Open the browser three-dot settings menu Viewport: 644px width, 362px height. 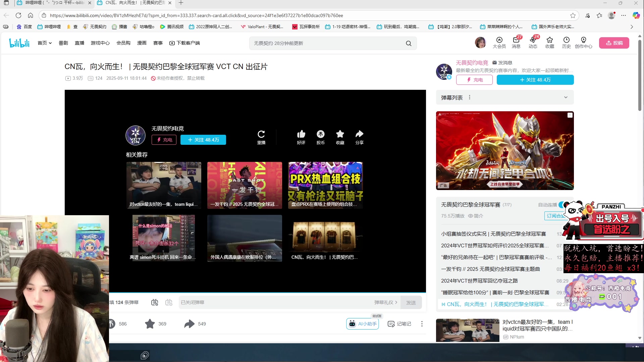(x=624, y=15)
